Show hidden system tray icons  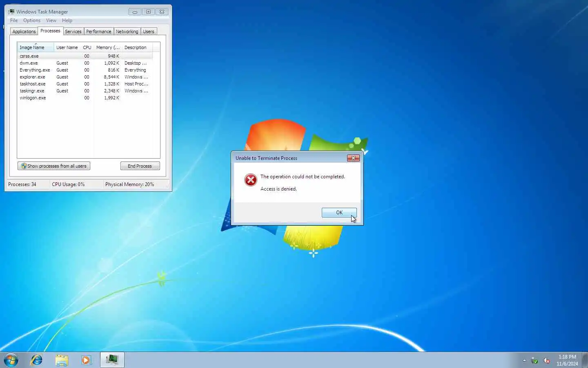tap(524, 361)
